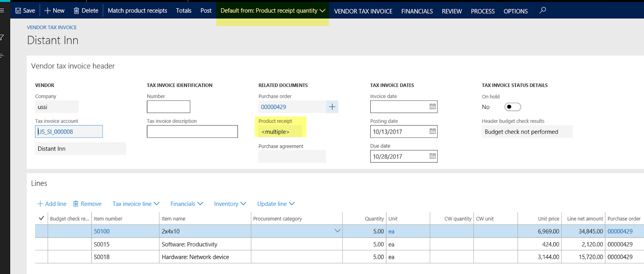Click the item S0018 cell
Screen dimensions: 644x274
click(125, 257)
